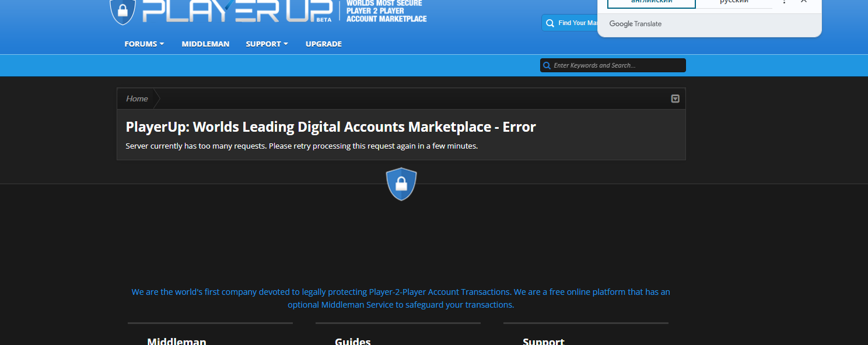The width and height of the screenshot is (868, 345).
Task: Click the PlayerUp wordmark logo
Action: pyautogui.click(x=237, y=12)
